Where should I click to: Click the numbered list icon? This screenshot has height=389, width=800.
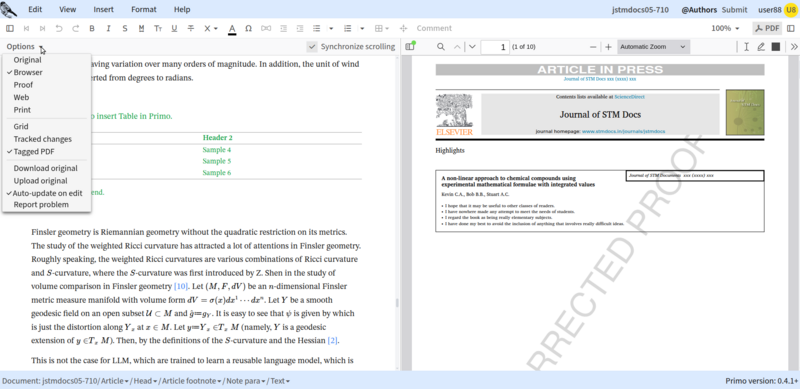348,29
